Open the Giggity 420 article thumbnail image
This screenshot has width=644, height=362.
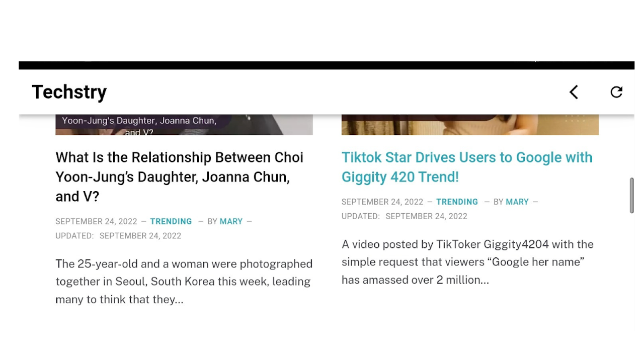click(x=470, y=125)
